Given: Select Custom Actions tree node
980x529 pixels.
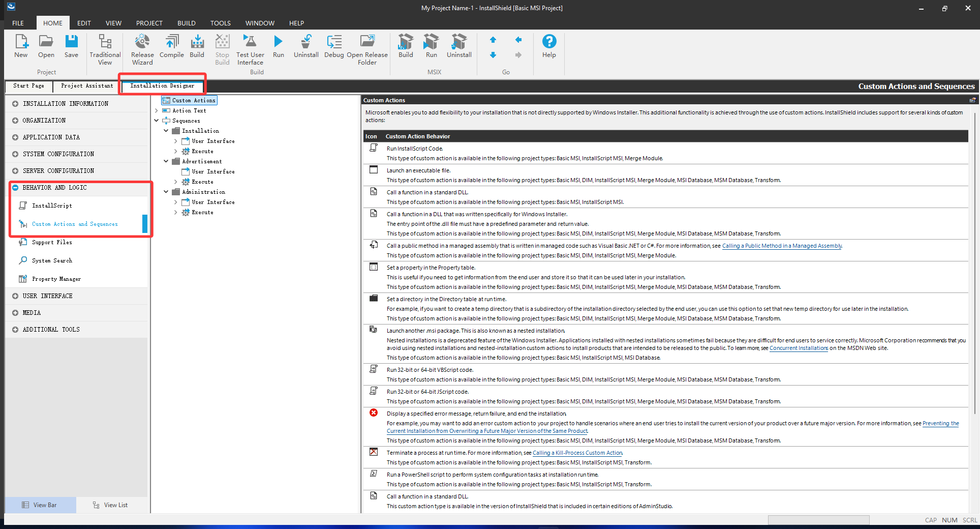Looking at the screenshot, I should [189, 100].
